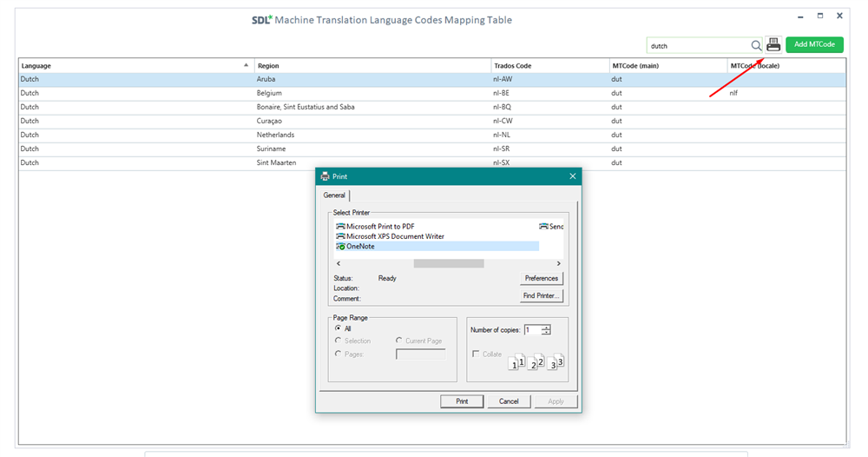Select the Selection radio button

(x=339, y=341)
